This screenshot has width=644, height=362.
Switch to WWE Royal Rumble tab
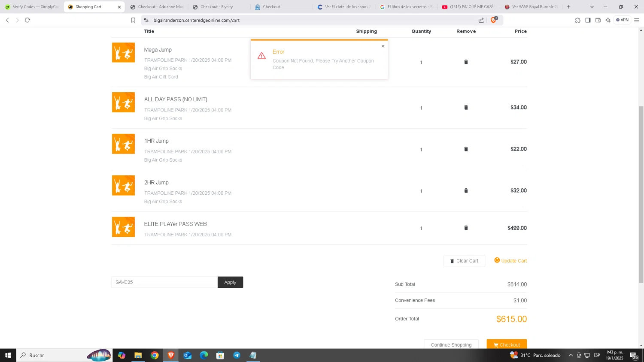[531, 7]
